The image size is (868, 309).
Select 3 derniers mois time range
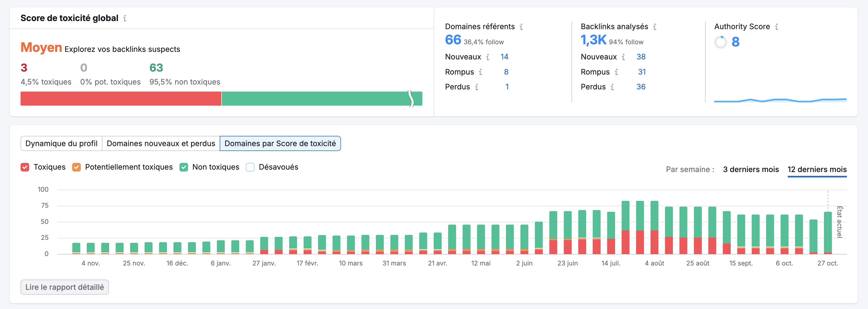pyautogui.click(x=750, y=170)
